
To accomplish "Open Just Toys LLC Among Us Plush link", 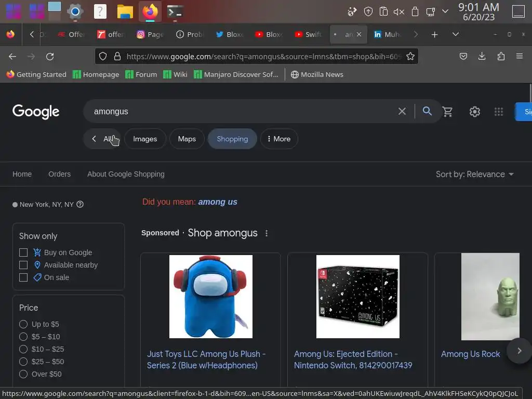I will click(206, 360).
